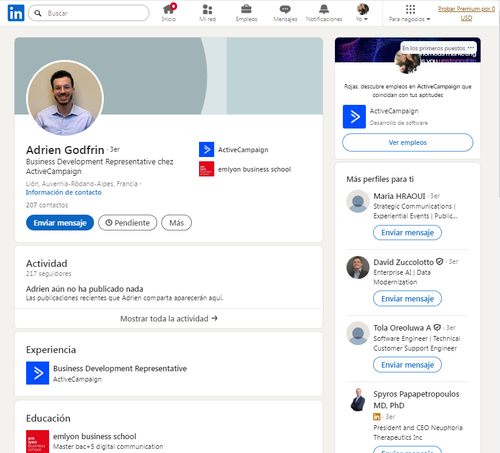Click Tola Oreoluwa A's verification badge
The width and height of the screenshot is (500, 453).
[x=437, y=328]
